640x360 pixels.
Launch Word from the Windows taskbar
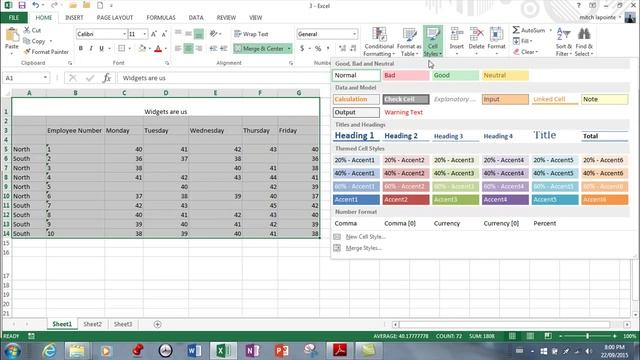194,351
